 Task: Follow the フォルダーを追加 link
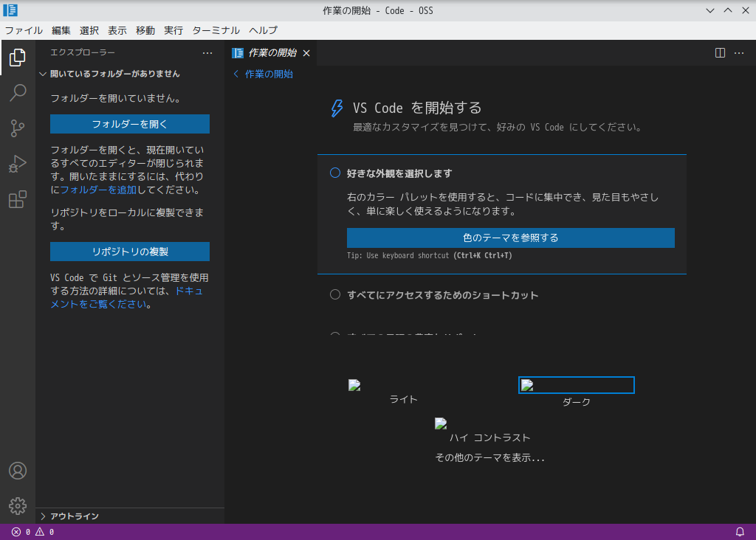pyautogui.click(x=98, y=190)
